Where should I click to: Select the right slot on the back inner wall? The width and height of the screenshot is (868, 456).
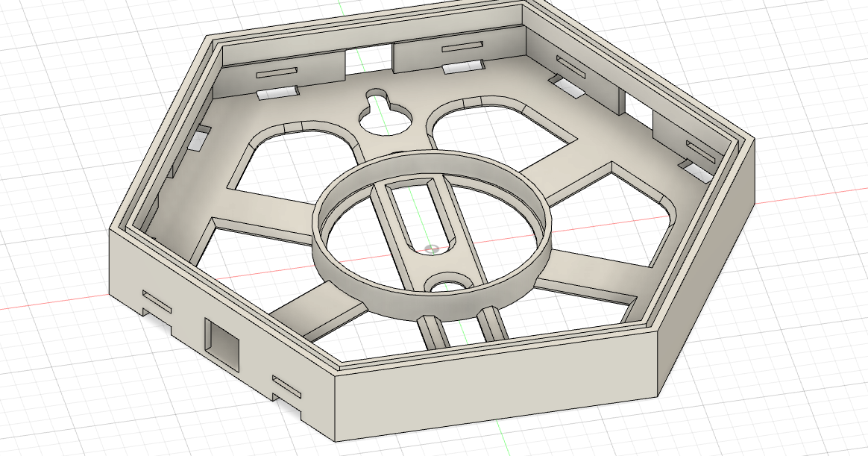coord(463,48)
